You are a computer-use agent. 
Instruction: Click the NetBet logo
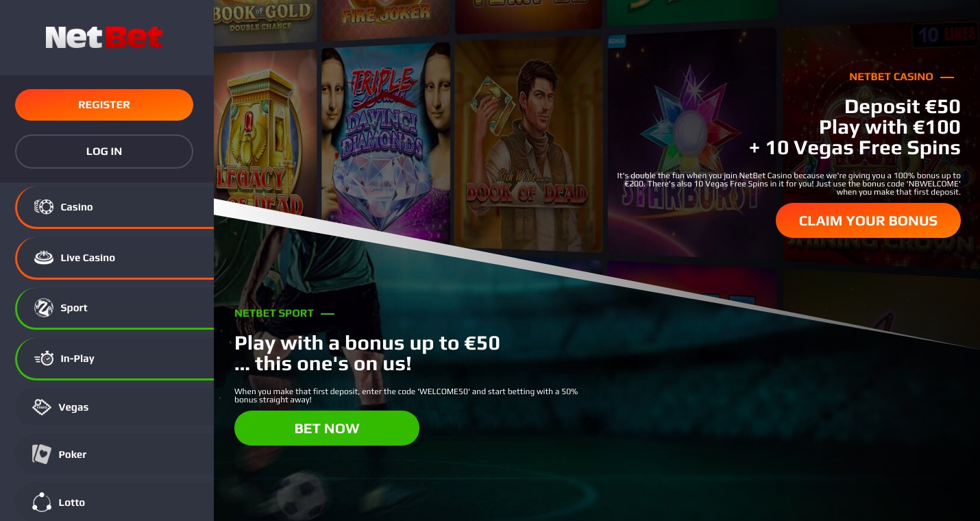104,37
